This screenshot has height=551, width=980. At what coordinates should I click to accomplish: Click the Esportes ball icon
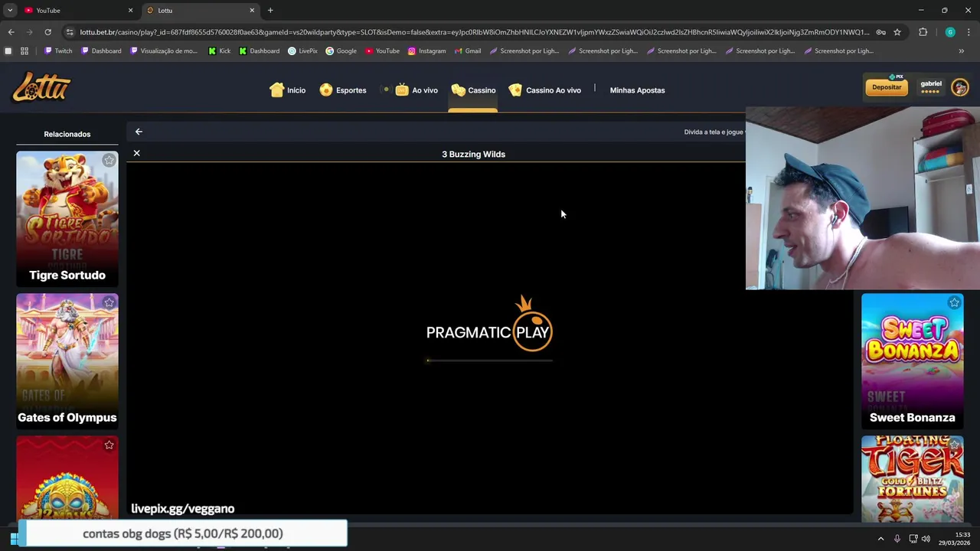[x=326, y=90]
